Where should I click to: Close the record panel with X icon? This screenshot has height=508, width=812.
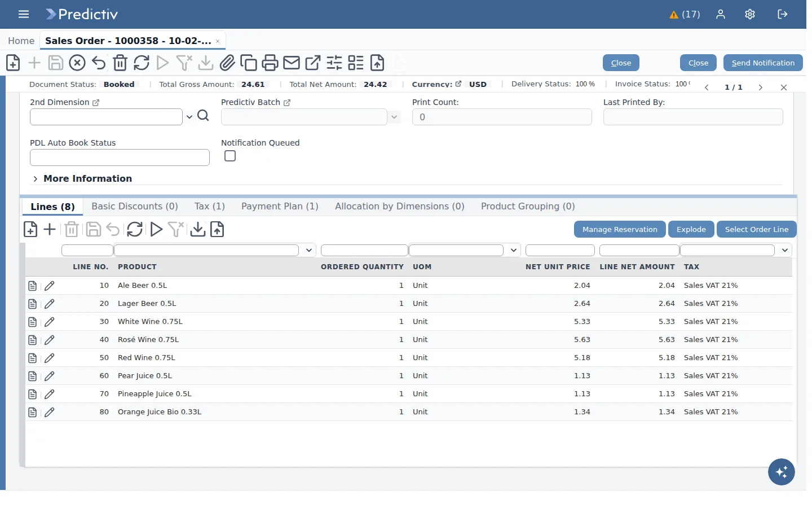[x=784, y=87]
